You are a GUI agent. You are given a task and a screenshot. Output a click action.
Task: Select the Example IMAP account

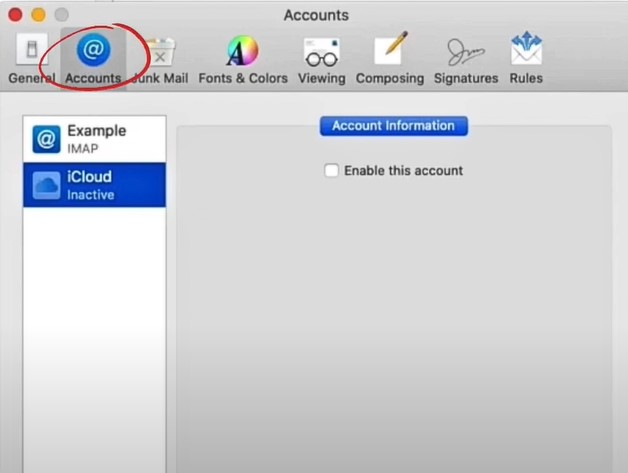95,139
